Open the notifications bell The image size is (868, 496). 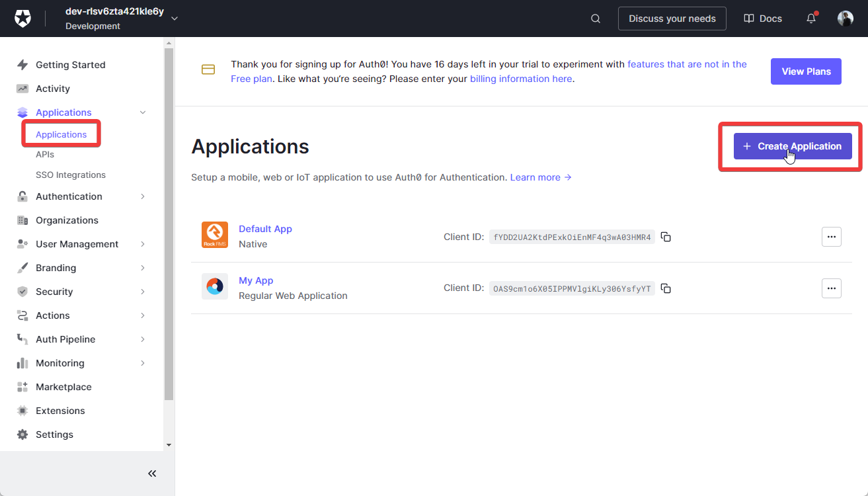(x=811, y=19)
